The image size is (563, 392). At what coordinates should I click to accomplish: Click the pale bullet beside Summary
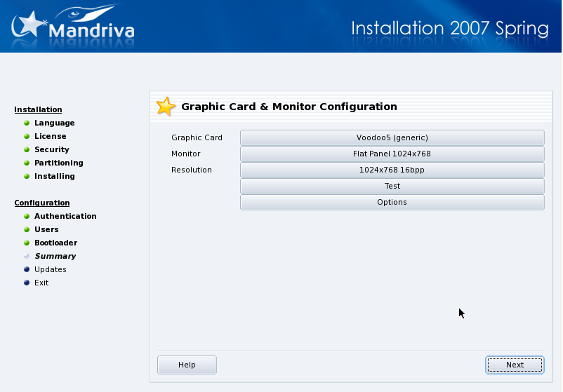click(x=27, y=256)
